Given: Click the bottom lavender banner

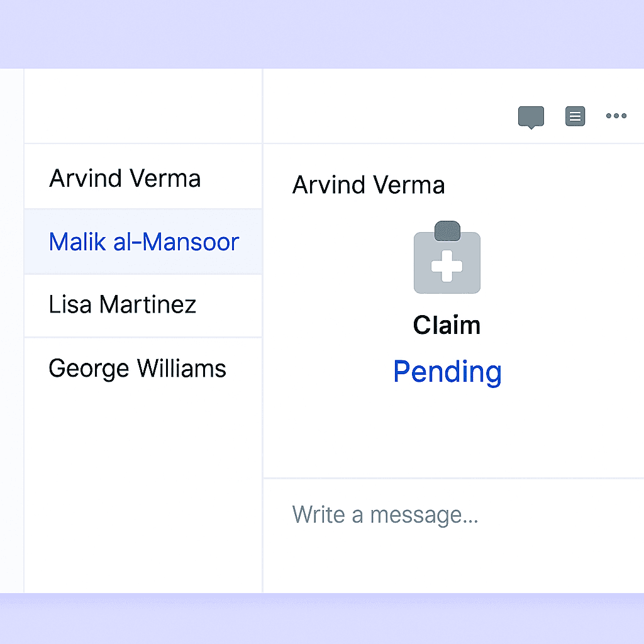Looking at the screenshot, I should 322,618.
